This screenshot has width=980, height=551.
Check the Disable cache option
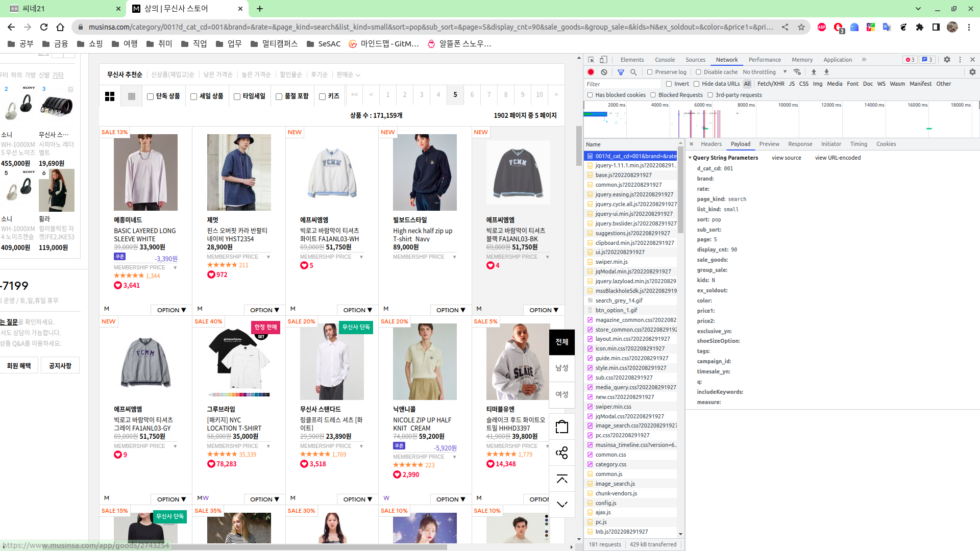click(698, 72)
